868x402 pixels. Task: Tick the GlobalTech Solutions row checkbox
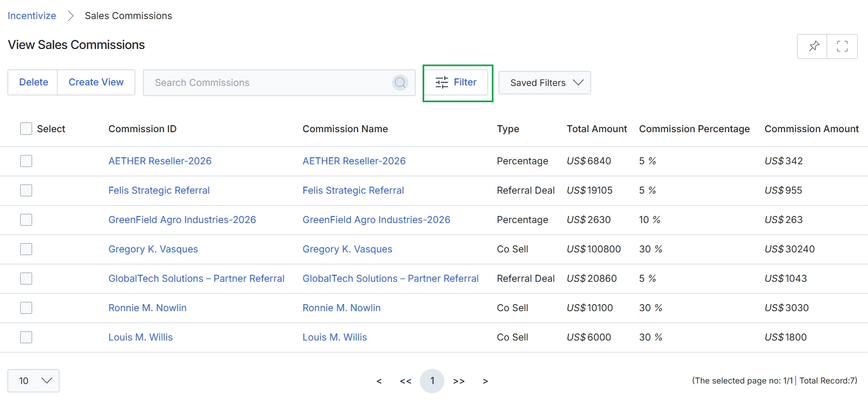[26, 279]
